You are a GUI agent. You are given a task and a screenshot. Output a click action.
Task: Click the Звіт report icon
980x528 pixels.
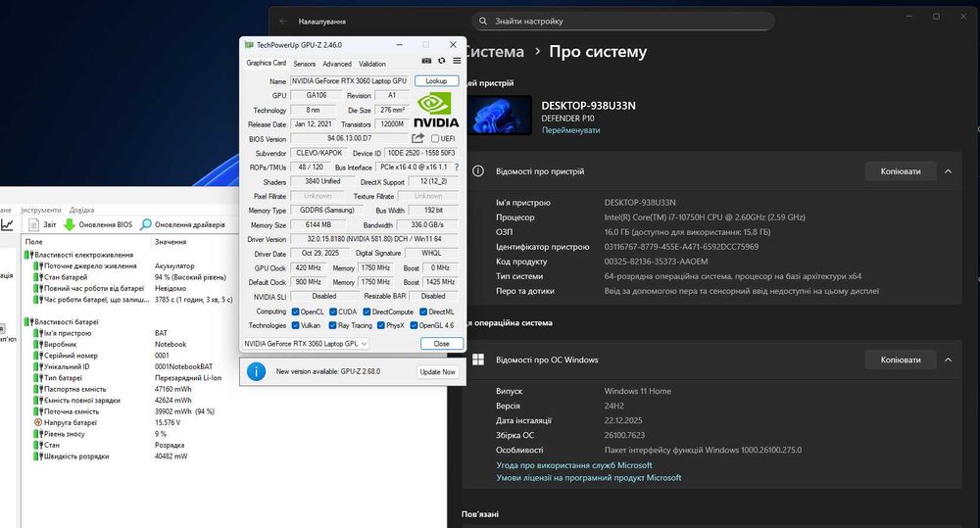click(x=33, y=225)
